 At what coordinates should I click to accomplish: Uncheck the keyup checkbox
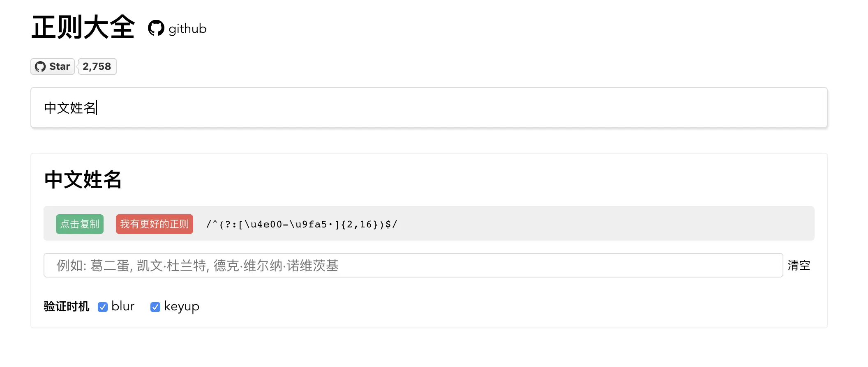pyautogui.click(x=155, y=307)
